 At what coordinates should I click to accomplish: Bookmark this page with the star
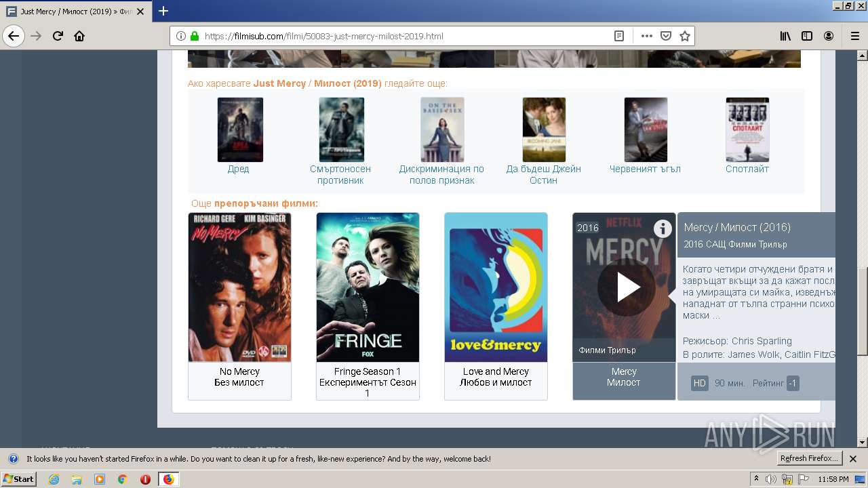click(x=685, y=36)
